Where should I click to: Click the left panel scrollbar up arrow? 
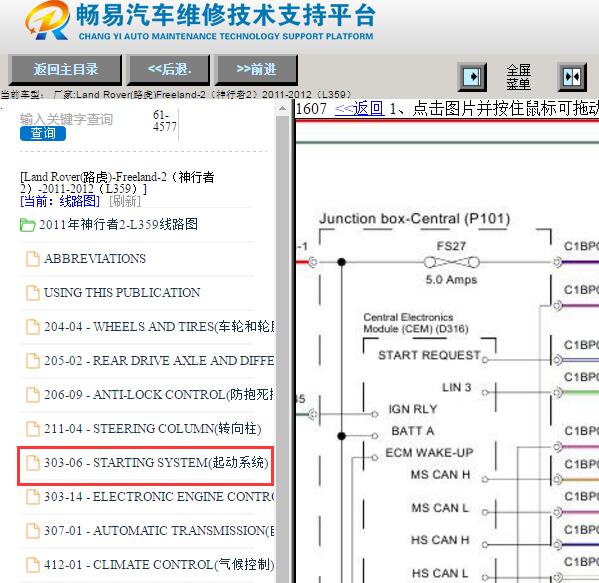282,109
